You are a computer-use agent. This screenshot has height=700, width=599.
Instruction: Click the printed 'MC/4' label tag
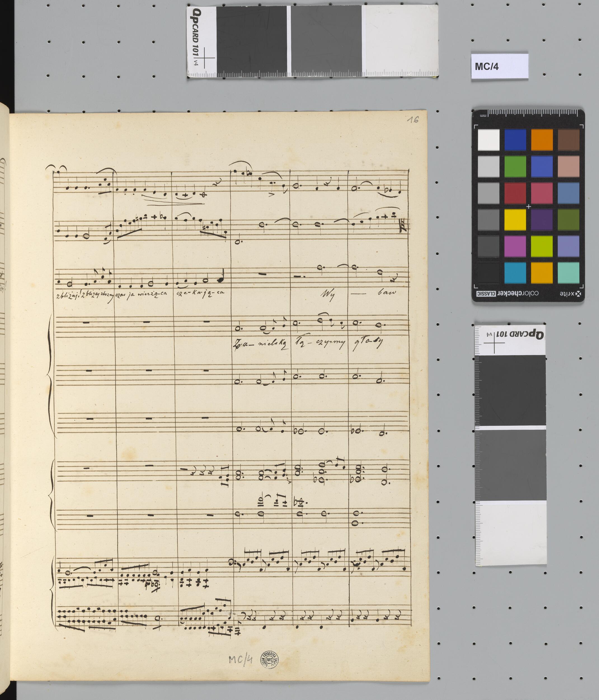coord(500,66)
